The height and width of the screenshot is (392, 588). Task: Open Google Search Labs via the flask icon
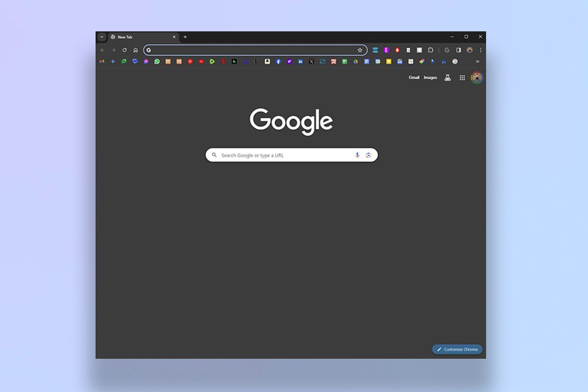447,77
